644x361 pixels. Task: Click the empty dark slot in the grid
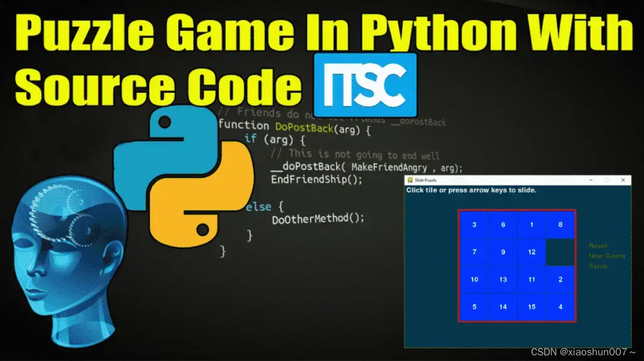click(x=560, y=252)
